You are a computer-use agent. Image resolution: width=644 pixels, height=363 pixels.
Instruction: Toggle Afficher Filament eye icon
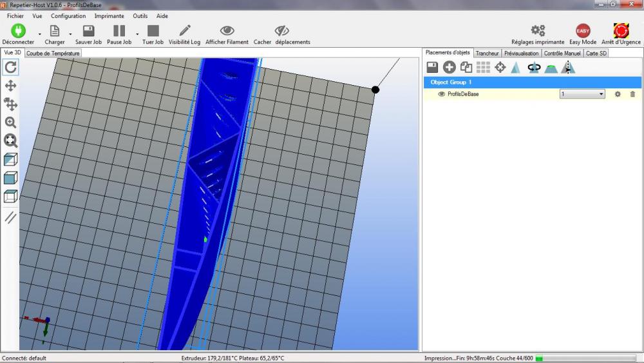(227, 30)
